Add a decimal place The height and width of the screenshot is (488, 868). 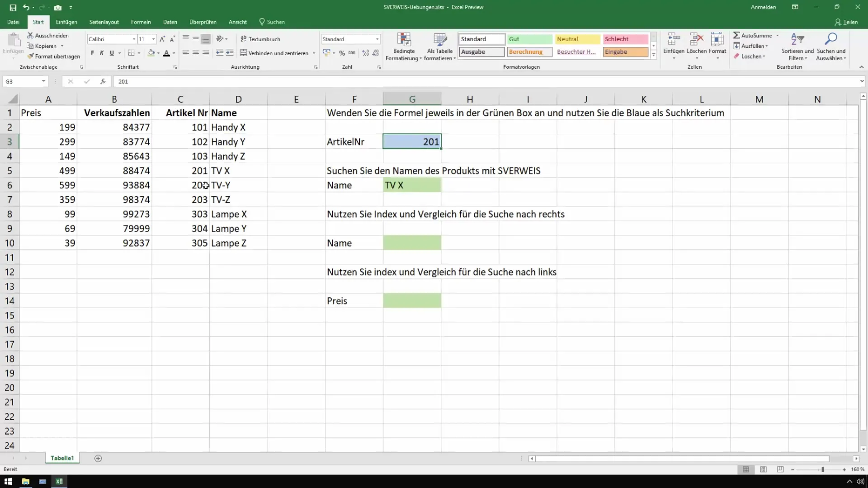pyautogui.click(x=365, y=53)
